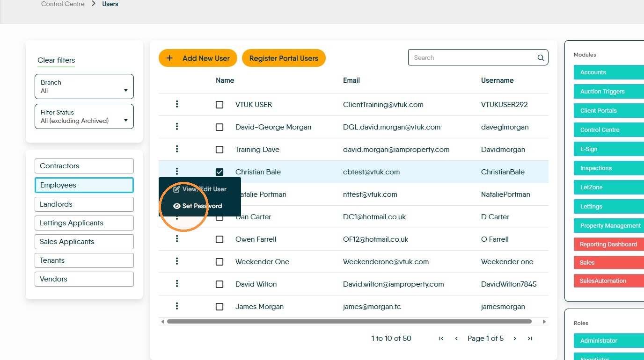Go to previous page of users
Screen dimensions: 644x360
456,338
